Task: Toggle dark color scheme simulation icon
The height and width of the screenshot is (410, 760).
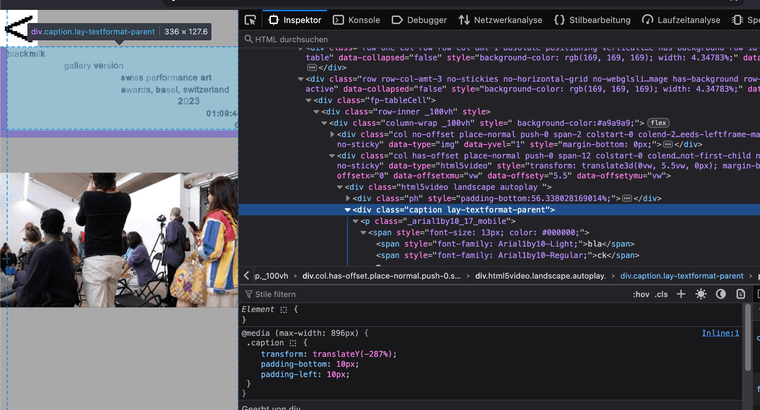Action: 721,294
